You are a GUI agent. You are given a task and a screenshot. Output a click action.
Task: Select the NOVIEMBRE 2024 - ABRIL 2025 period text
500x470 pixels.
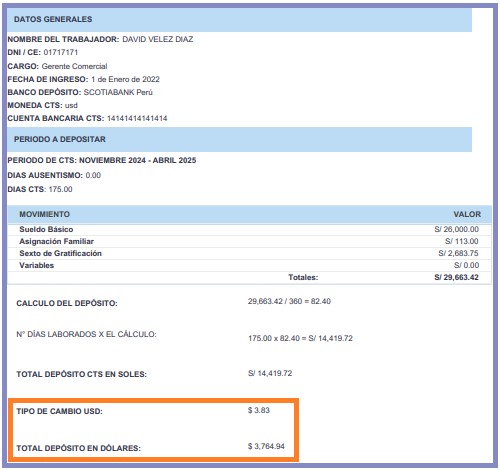tap(137, 160)
